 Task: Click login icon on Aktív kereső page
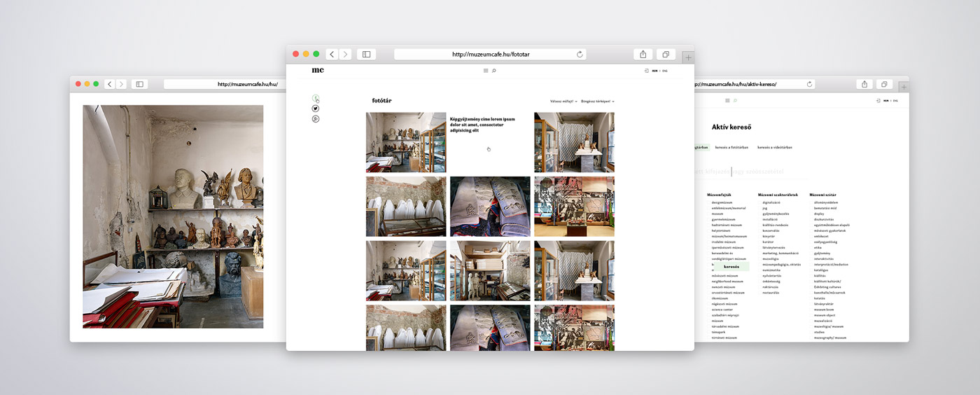click(878, 101)
